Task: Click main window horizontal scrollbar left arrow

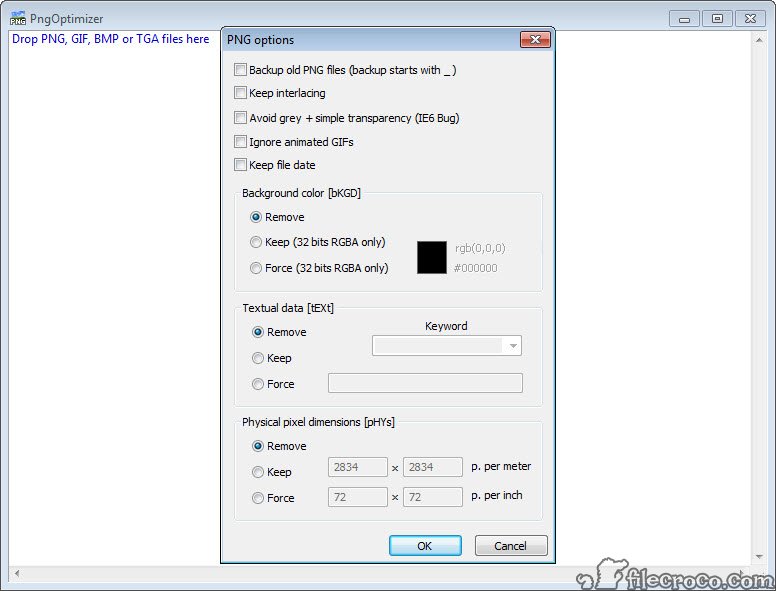Action: (x=17, y=574)
